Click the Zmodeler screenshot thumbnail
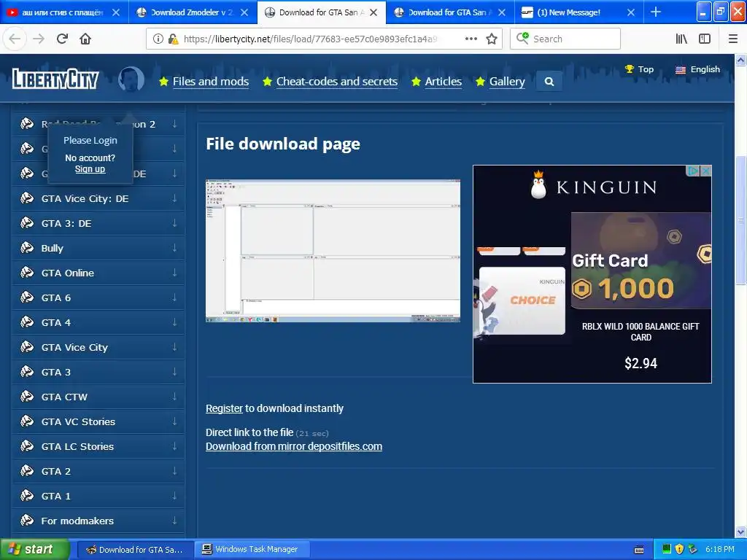 (333, 251)
